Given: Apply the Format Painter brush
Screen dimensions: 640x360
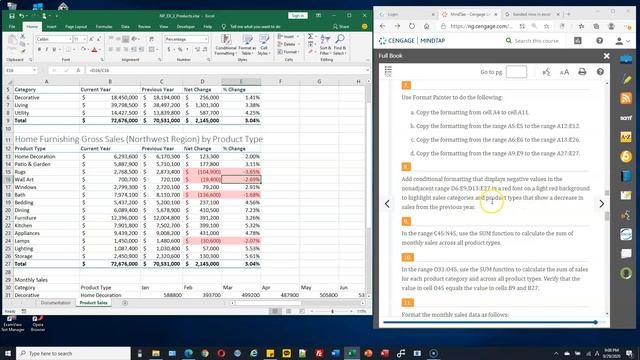Looking at the screenshot, I should [x=23, y=51].
